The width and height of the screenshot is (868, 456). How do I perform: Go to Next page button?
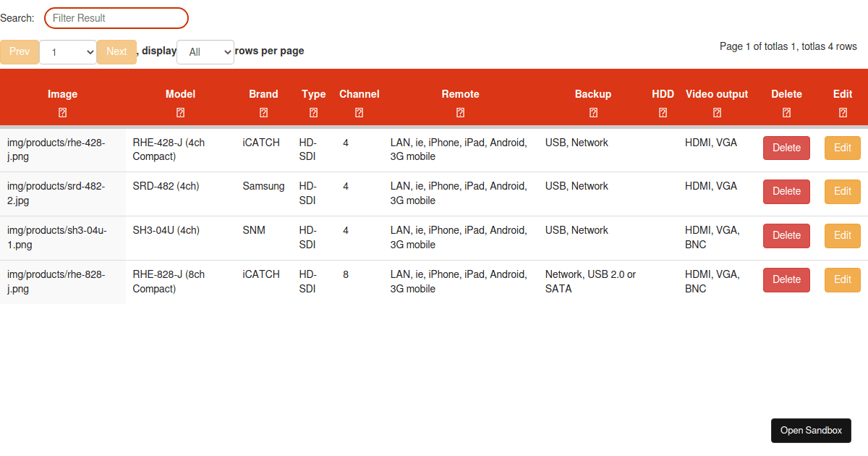point(116,51)
